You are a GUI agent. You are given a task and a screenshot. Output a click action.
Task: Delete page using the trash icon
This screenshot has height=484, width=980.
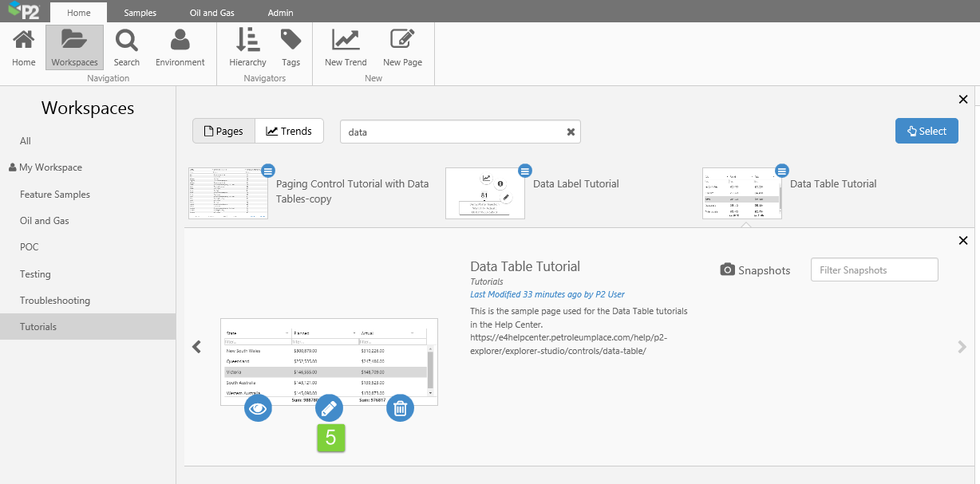(x=401, y=409)
